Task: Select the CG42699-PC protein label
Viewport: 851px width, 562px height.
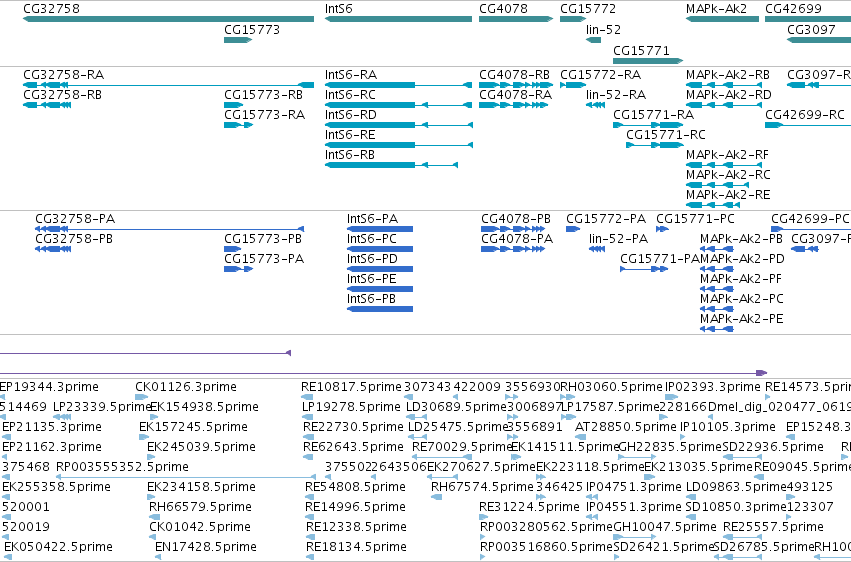Action: (x=810, y=219)
